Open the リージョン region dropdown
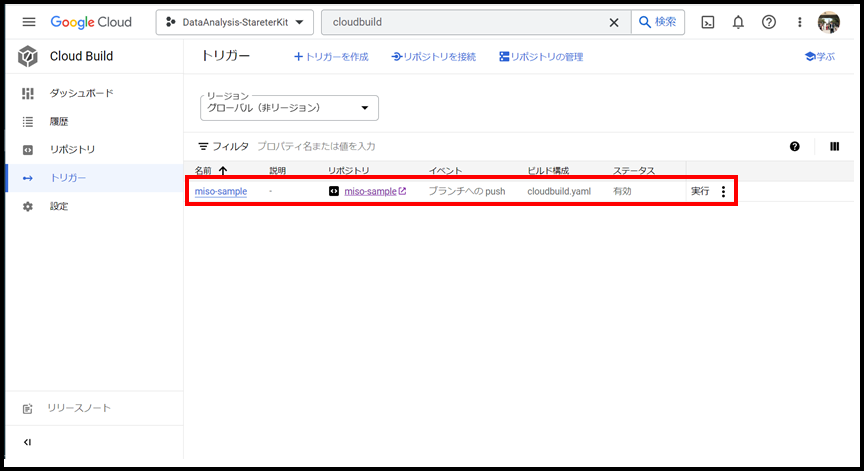864x471 pixels. 290,107
